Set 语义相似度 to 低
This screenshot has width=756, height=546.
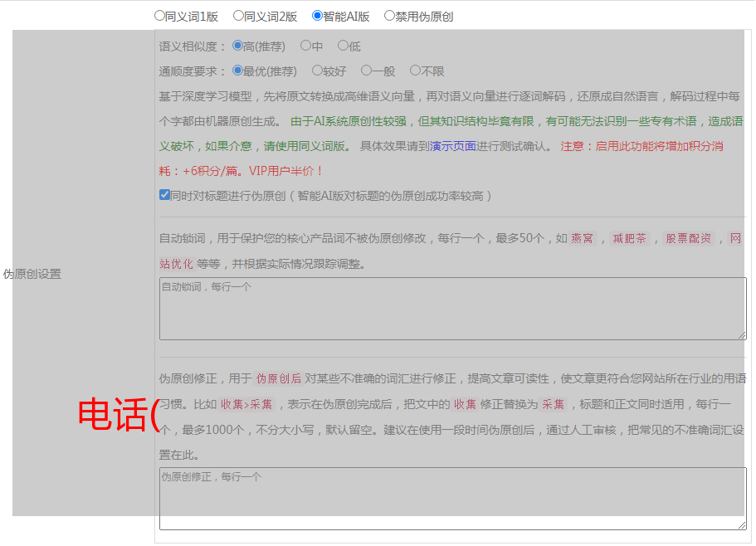tap(343, 46)
